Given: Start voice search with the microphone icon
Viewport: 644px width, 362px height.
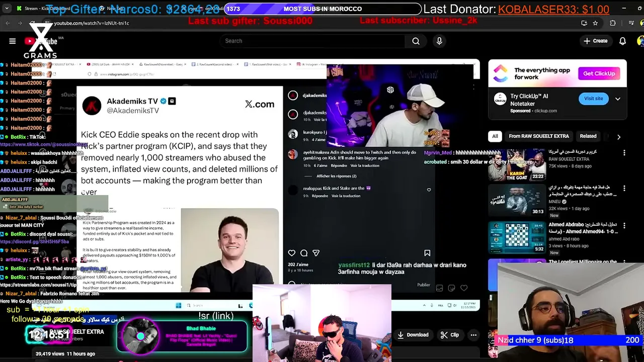Looking at the screenshot, I should point(439,41).
